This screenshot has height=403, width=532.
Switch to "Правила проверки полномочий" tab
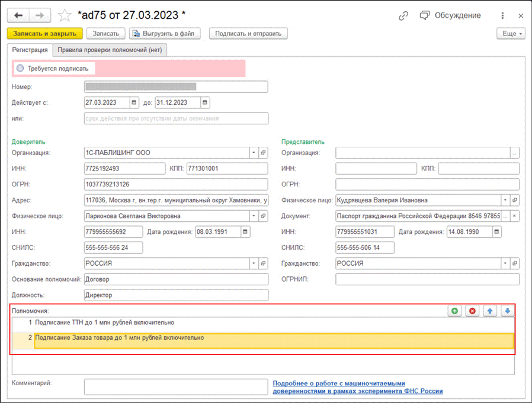coord(110,50)
